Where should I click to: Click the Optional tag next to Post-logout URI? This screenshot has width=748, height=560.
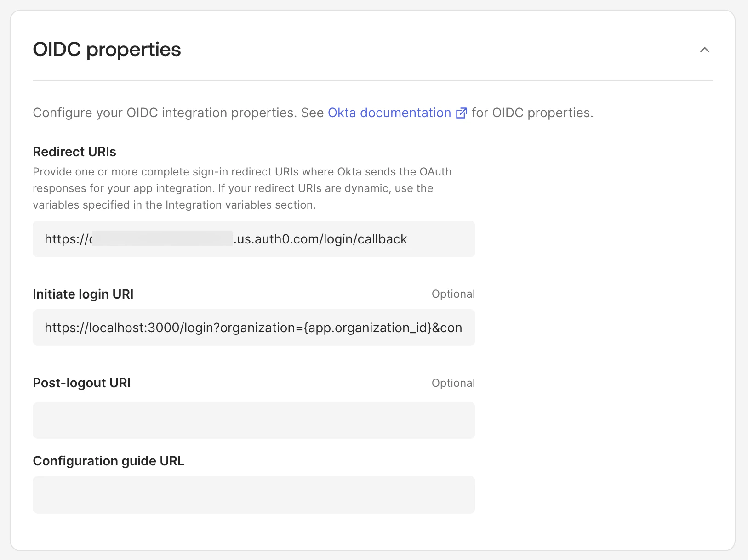click(x=453, y=383)
